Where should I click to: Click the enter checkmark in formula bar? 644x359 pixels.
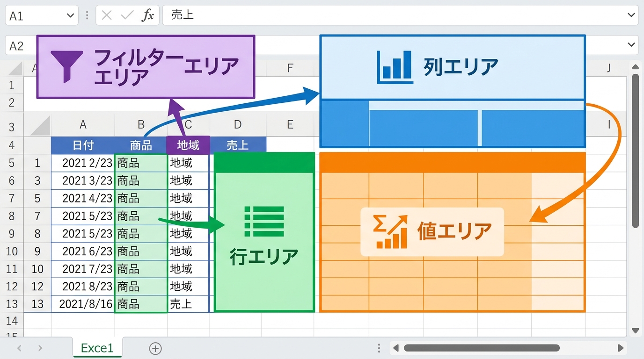(127, 15)
